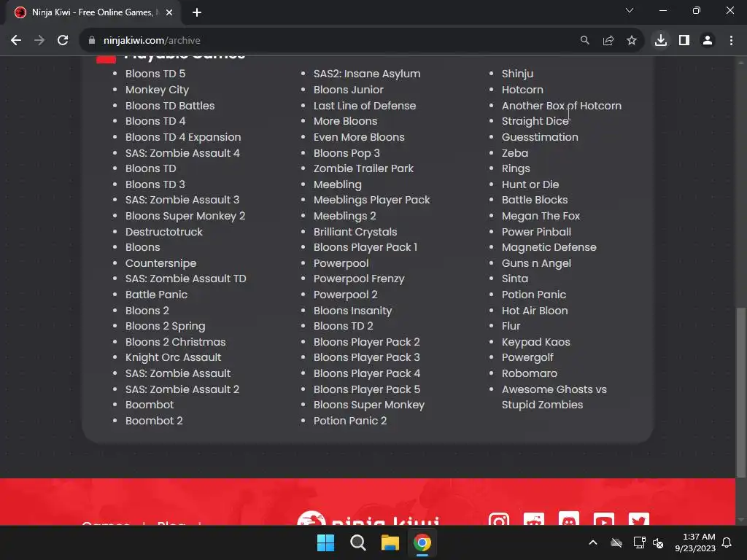Open Meeblings Player Pack link

pyautogui.click(x=371, y=200)
